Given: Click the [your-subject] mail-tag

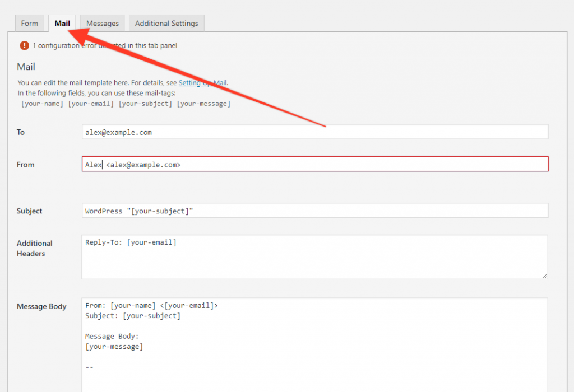Looking at the screenshot, I should coord(145,104).
